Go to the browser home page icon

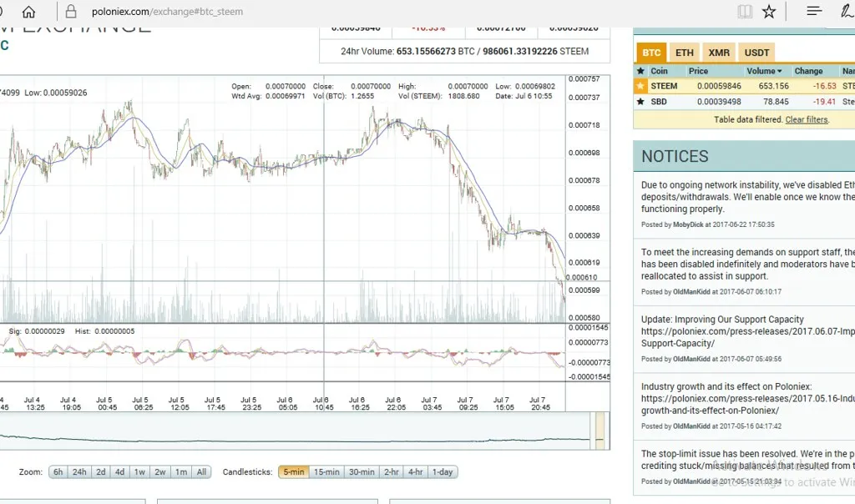click(x=28, y=12)
